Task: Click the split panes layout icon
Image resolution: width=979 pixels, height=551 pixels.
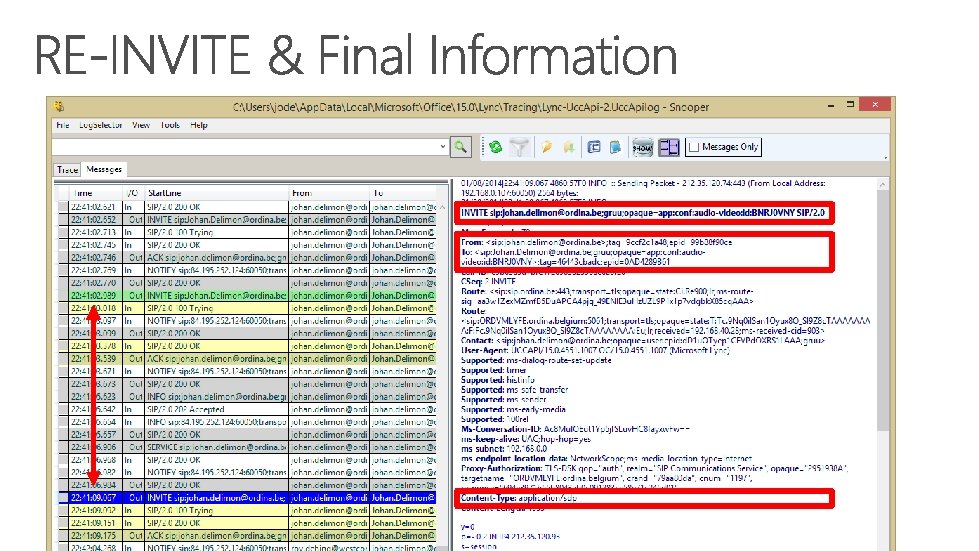Action: pos(669,147)
